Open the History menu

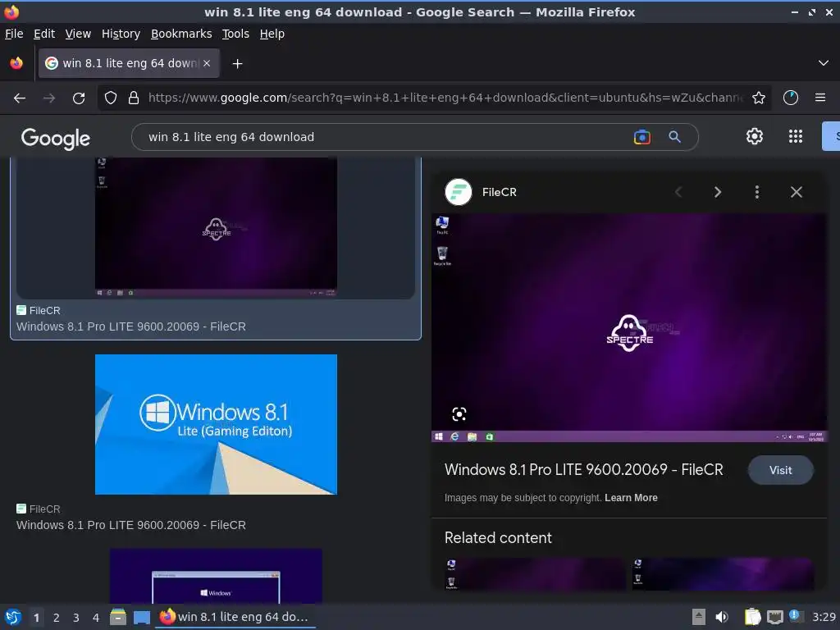(121, 34)
